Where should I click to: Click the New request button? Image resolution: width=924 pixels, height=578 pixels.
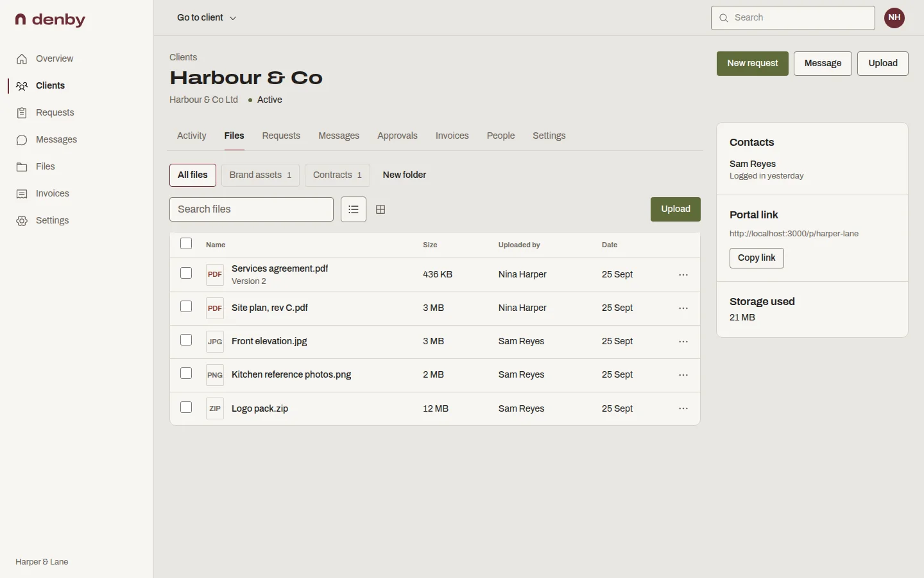point(753,64)
